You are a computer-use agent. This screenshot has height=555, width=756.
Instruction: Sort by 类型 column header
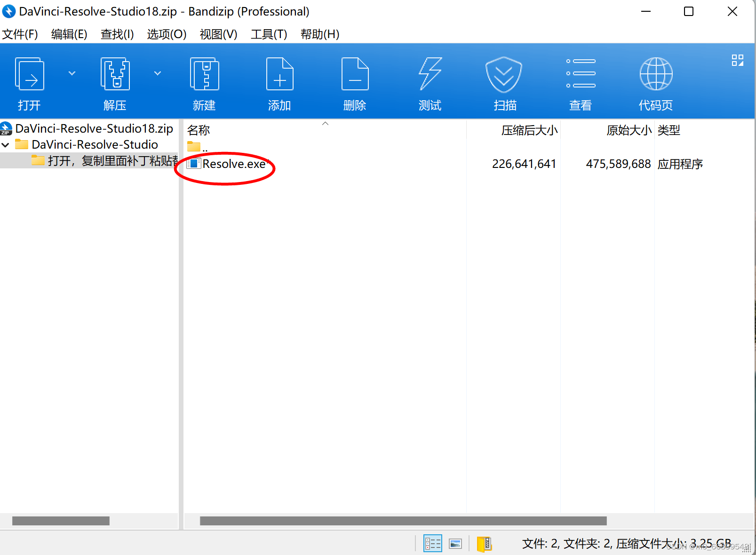(x=668, y=130)
